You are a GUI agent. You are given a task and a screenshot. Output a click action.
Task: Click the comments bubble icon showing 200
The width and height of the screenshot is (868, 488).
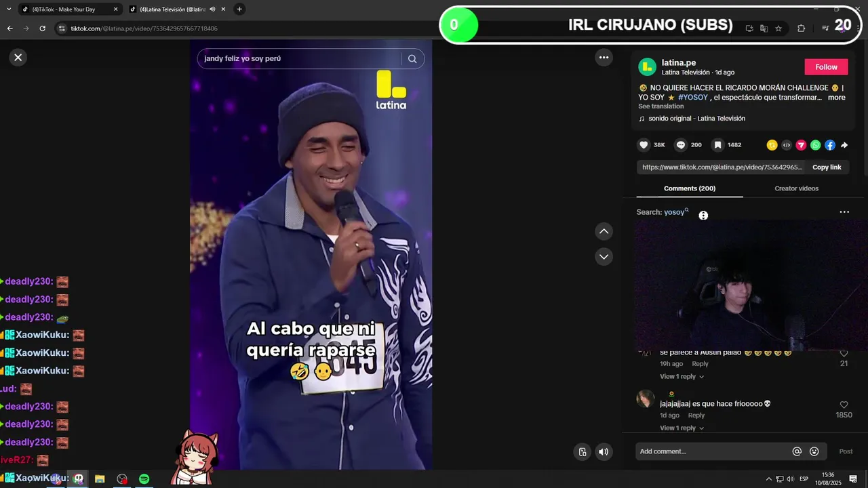[x=681, y=145]
